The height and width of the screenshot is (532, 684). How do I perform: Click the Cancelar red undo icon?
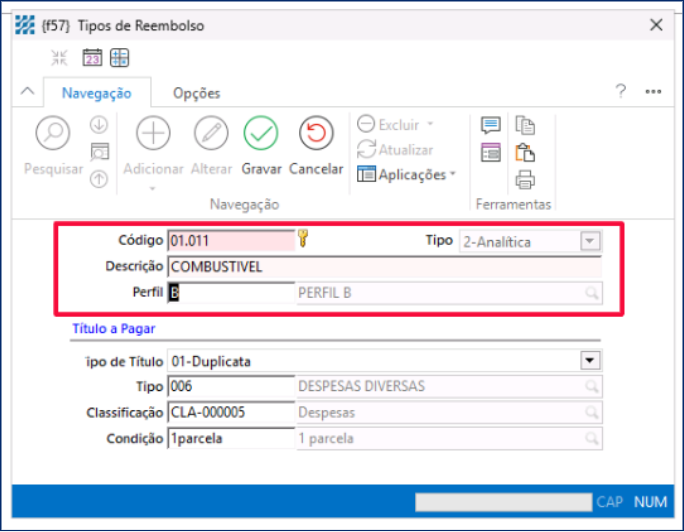tap(316, 133)
